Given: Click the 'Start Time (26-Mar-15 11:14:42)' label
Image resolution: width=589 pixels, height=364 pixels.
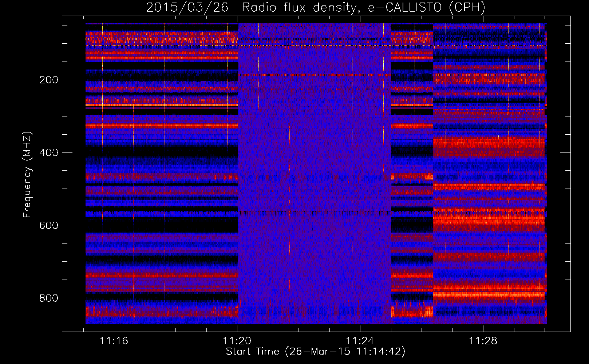Looking at the screenshot, I should coord(316,352).
